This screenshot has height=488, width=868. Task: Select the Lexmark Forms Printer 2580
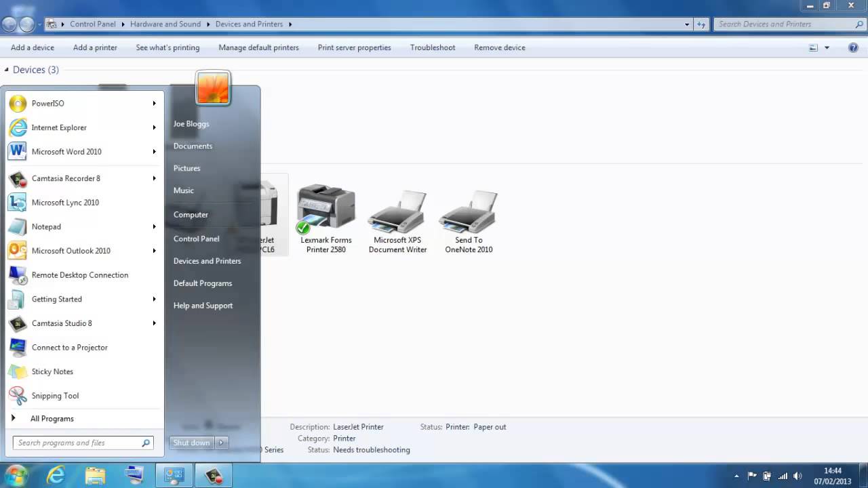pos(326,218)
